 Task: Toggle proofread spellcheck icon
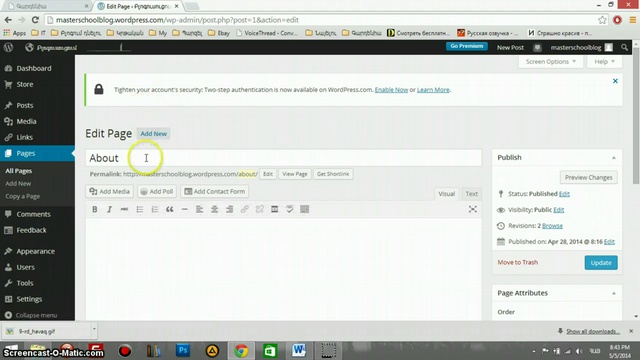pos(289,209)
